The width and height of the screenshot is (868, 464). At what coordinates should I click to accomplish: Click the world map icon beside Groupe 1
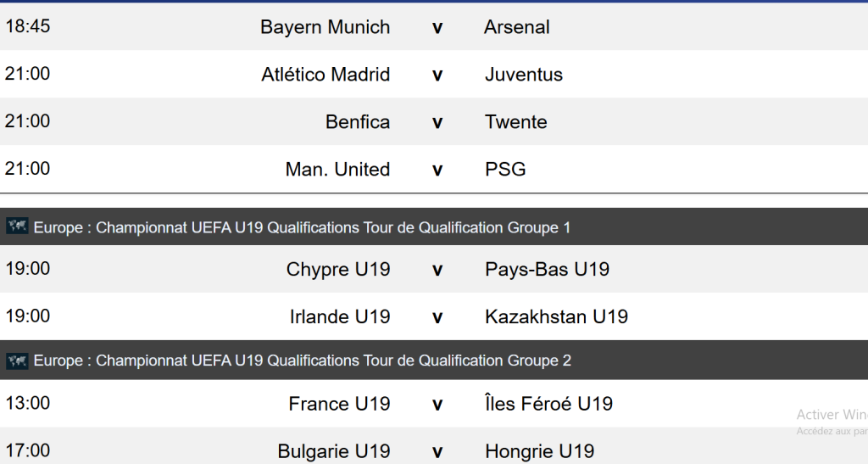click(x=17, y=226)
